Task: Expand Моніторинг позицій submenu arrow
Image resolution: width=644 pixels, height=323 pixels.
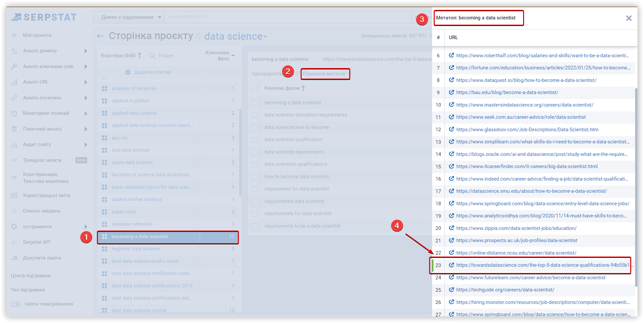Action: tap(86, 113)
